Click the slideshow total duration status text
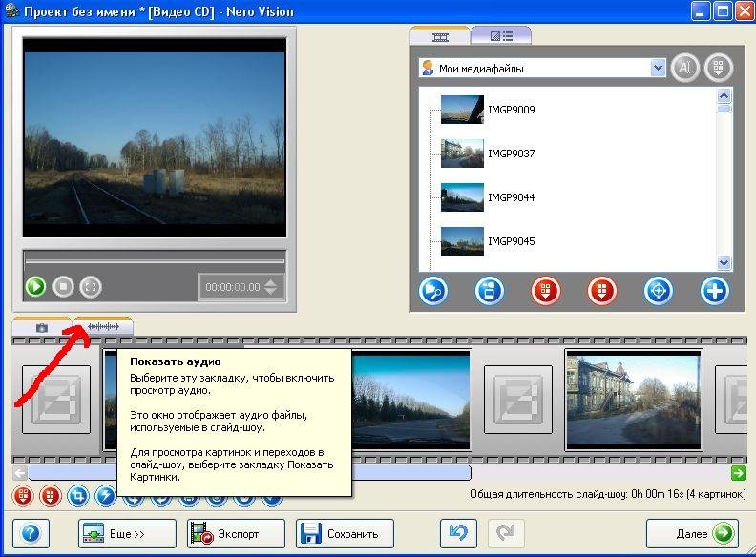Image resolution: width=756 pixels, height=557 pixels. 607,494
